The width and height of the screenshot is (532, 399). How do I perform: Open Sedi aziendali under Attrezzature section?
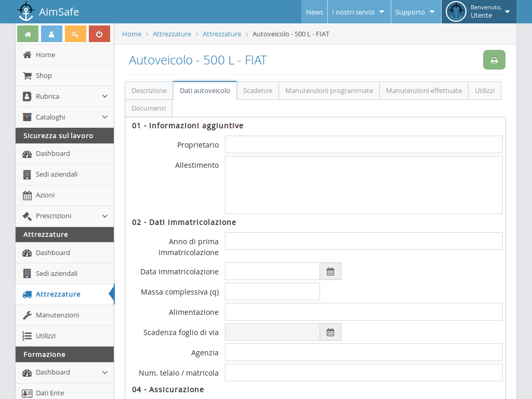point(65,274)
